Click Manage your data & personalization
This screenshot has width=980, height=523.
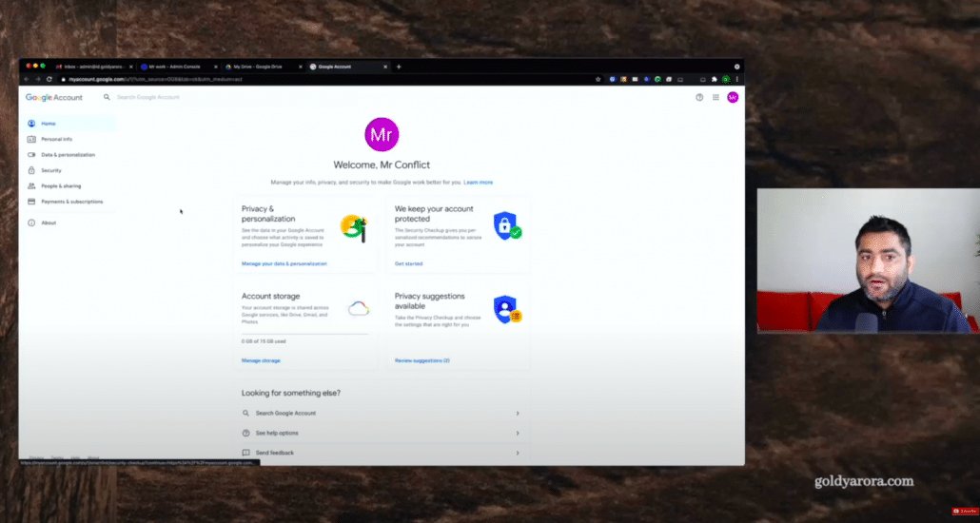[x=284, y=263]
